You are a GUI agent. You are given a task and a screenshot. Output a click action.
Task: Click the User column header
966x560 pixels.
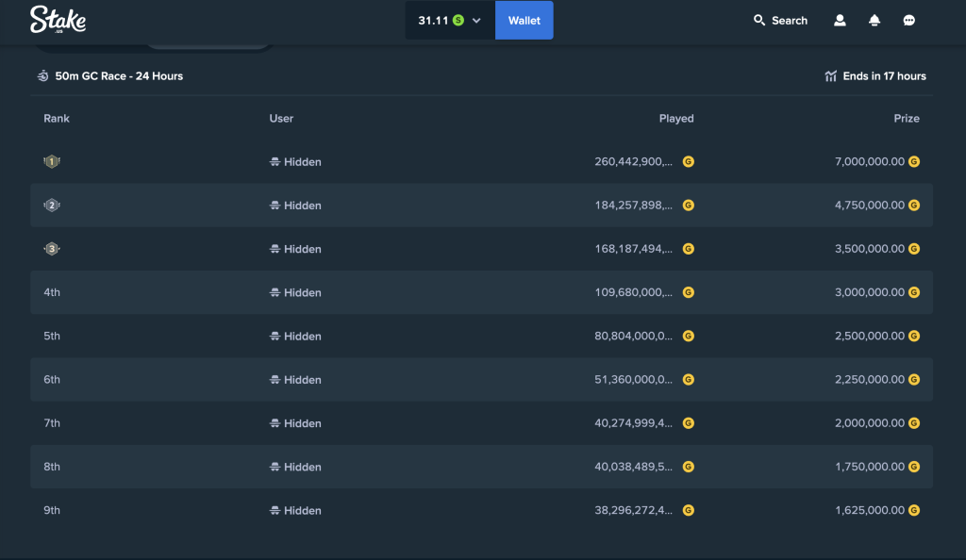coord(281,118)
